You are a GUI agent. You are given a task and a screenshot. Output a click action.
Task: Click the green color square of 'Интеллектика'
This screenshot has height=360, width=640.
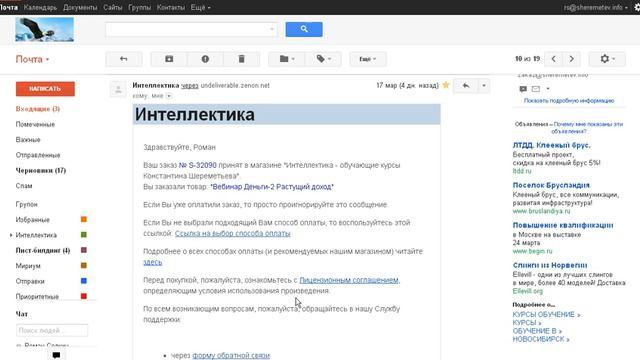point(84,235)
